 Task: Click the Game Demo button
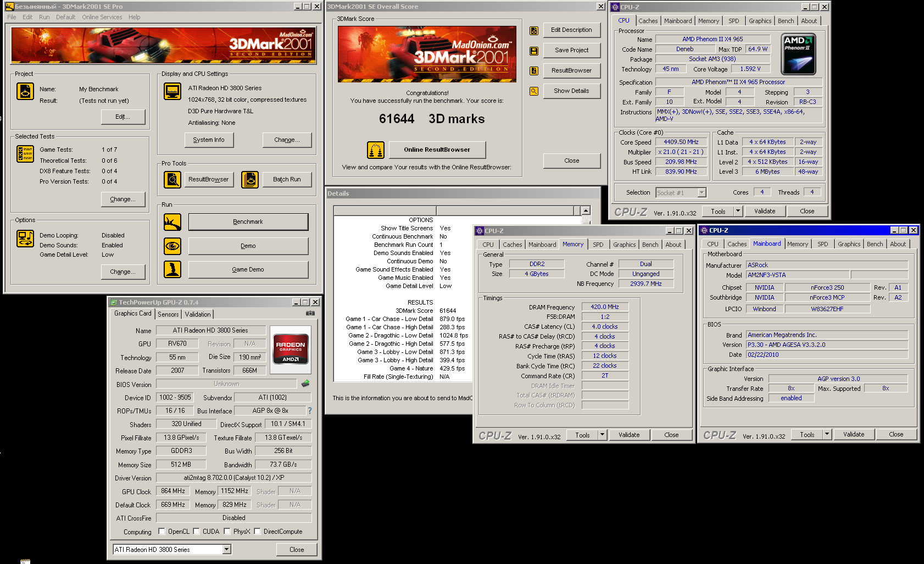tap(248, 270)
